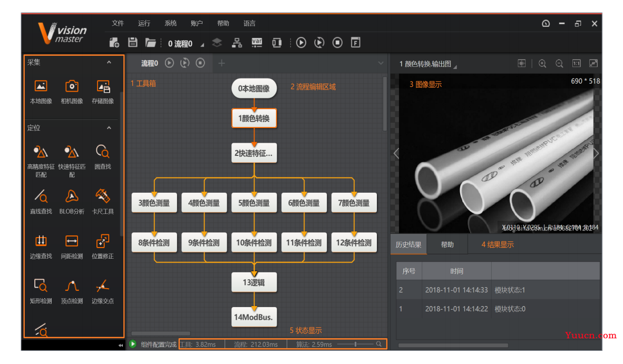This screenshot has height=364, width=623.
Task: Collapse the toolbox panel with double arrow
Action: (121, 346)
